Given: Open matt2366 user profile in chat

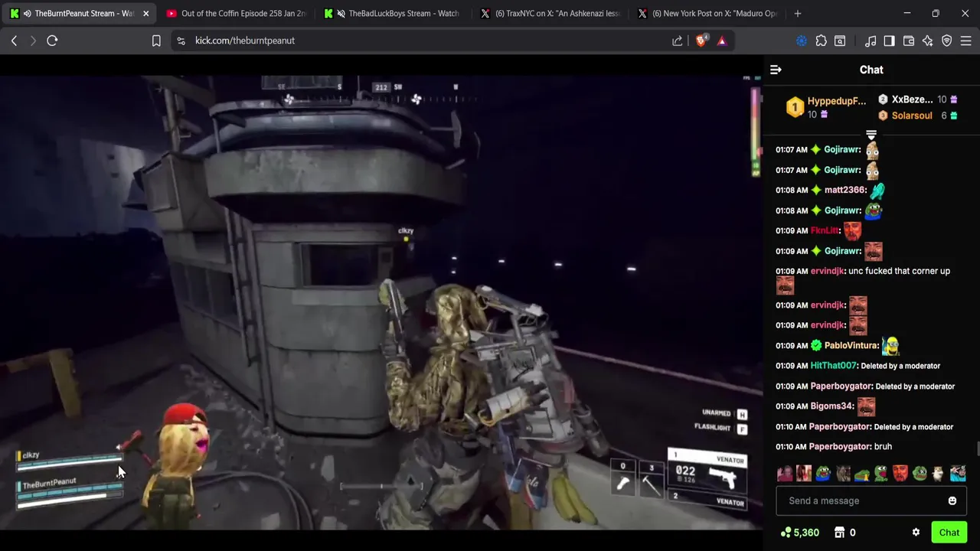Looking at the screenshot, I should pyautogui.click(x=844, y=190).
